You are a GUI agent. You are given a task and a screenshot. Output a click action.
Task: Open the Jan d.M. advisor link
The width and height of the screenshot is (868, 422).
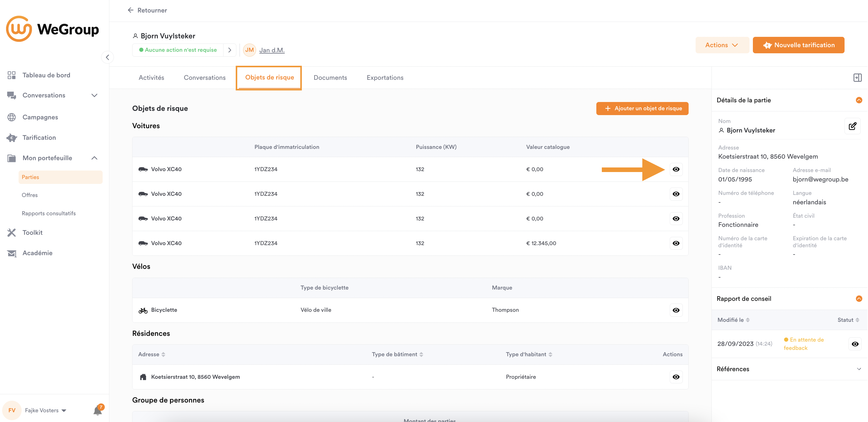(x=272, y=50)
